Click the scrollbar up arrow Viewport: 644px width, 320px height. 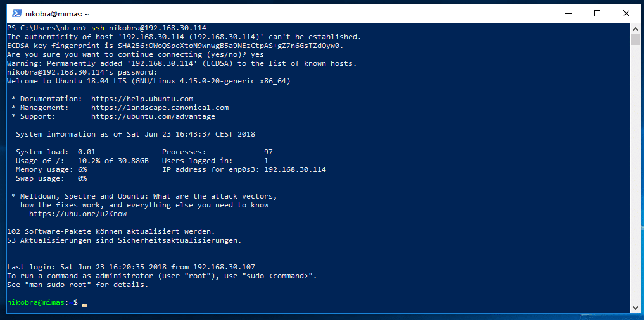[635, 28]
